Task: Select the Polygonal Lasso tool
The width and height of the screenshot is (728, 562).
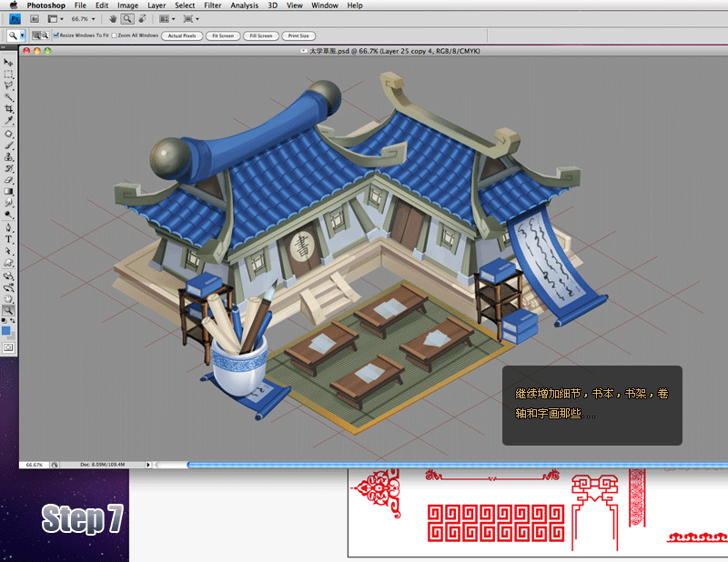Action: 8,85
